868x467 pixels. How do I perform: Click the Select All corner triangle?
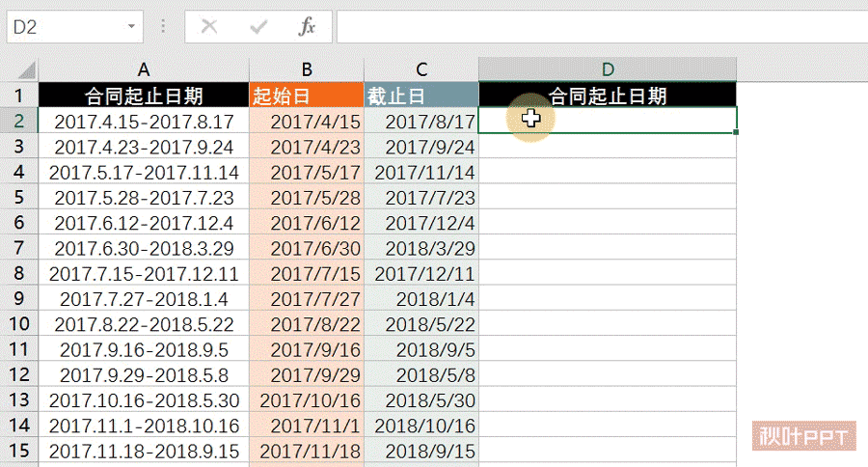(25, 69)
